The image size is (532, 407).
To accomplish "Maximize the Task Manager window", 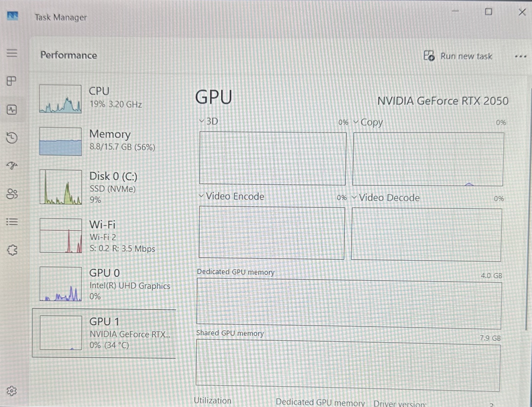I will (x=488, y=11).
